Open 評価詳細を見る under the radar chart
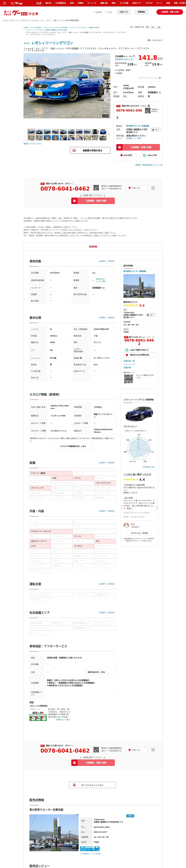Screen dimensions: 186x868 [x=149, y=467]
